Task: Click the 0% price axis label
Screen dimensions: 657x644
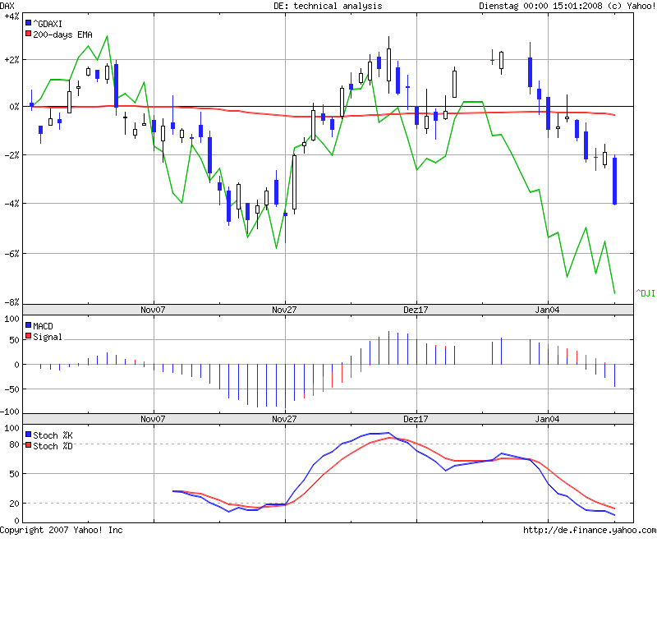Action: [x=14, y=107]
